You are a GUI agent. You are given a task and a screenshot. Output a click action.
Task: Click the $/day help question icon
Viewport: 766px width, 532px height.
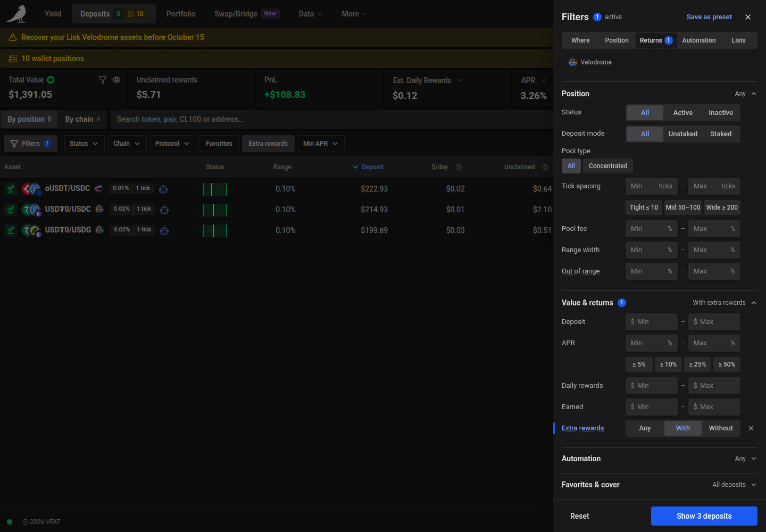(x=459, y=167)
